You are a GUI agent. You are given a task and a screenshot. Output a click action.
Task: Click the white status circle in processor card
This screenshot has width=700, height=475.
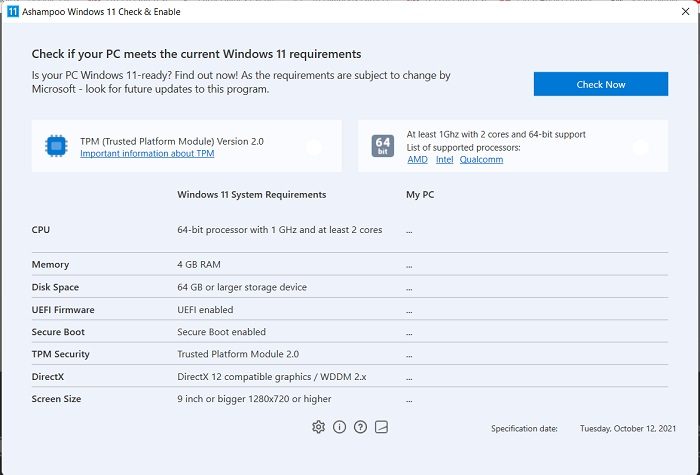pyautogui.click(x=640, y=147)
